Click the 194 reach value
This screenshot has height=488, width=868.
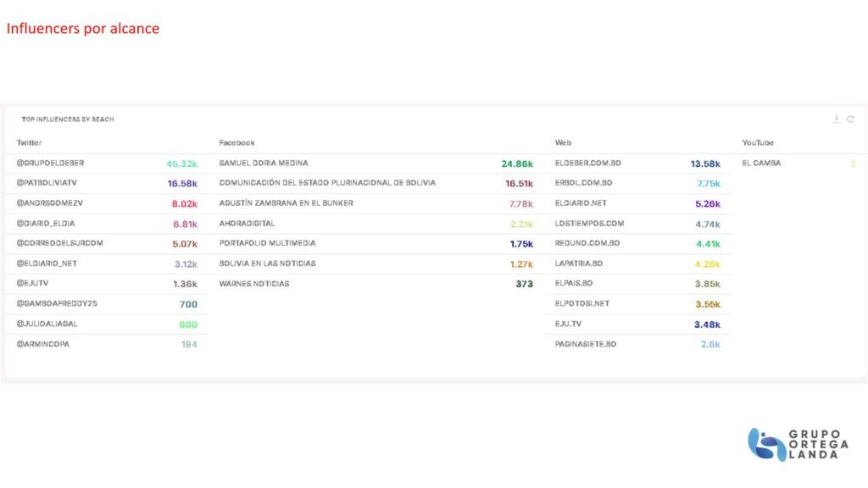(189, 344)
